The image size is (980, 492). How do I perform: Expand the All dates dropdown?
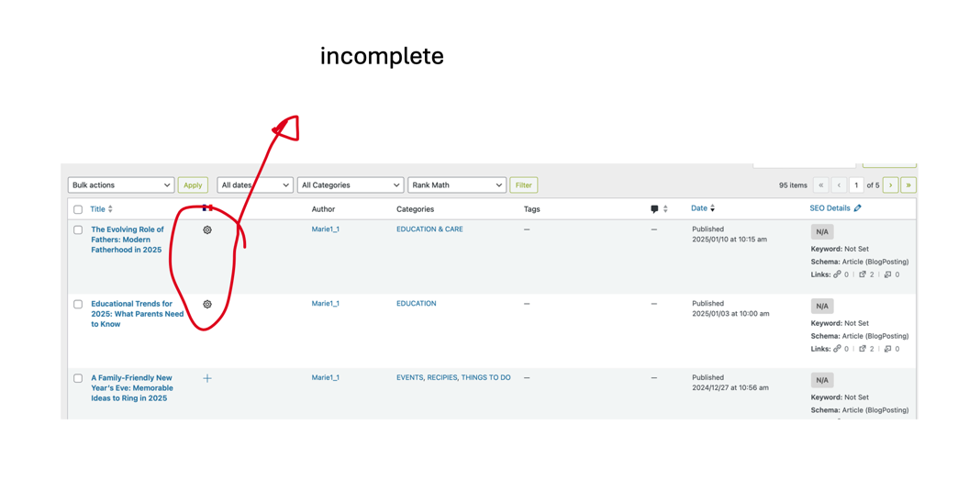tap(255, 185)
